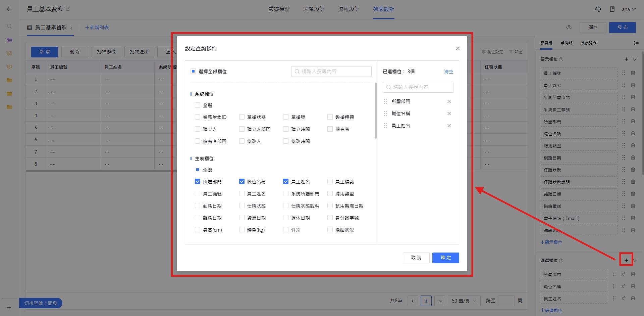The height and width of the screenshot is (316, 644).
Task: Click help icon next to 顯示欄位
Action: click(x=561, y=59)
